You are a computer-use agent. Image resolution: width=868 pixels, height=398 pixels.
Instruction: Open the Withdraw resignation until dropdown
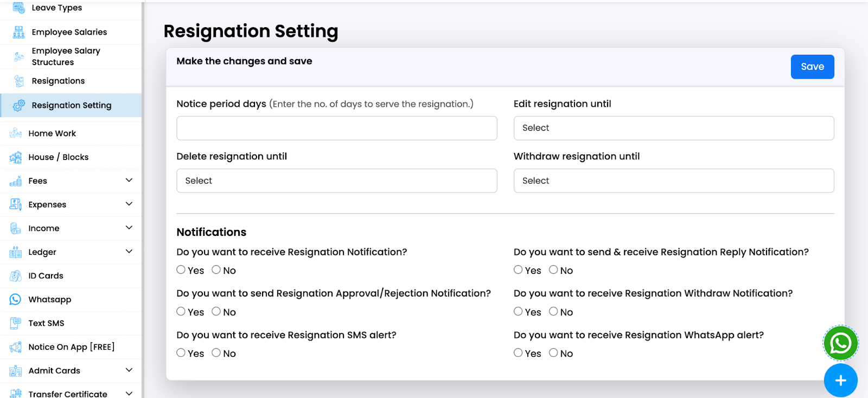(x=673, y=181)
